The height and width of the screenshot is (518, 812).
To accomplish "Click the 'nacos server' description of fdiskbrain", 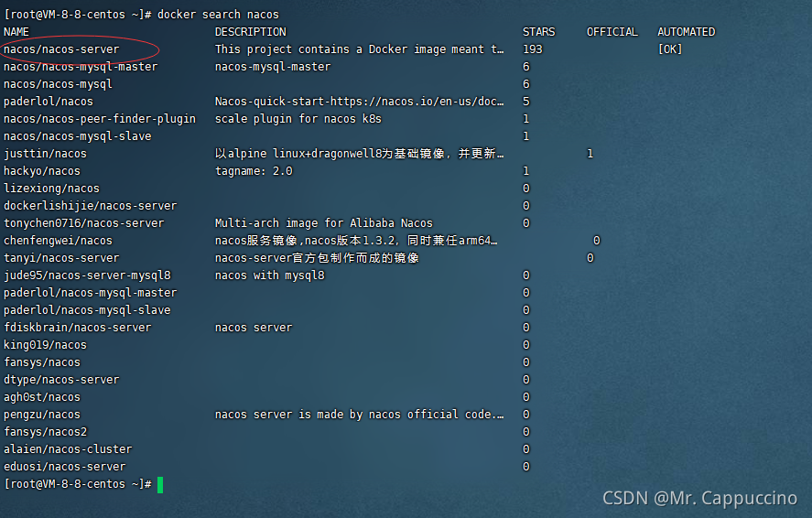I will point(254,328).
